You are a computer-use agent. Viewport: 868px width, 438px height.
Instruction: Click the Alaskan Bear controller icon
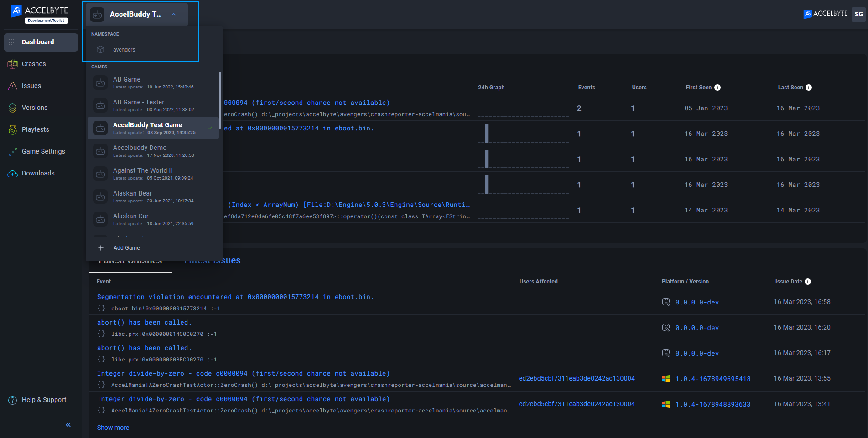coord(100,197)
